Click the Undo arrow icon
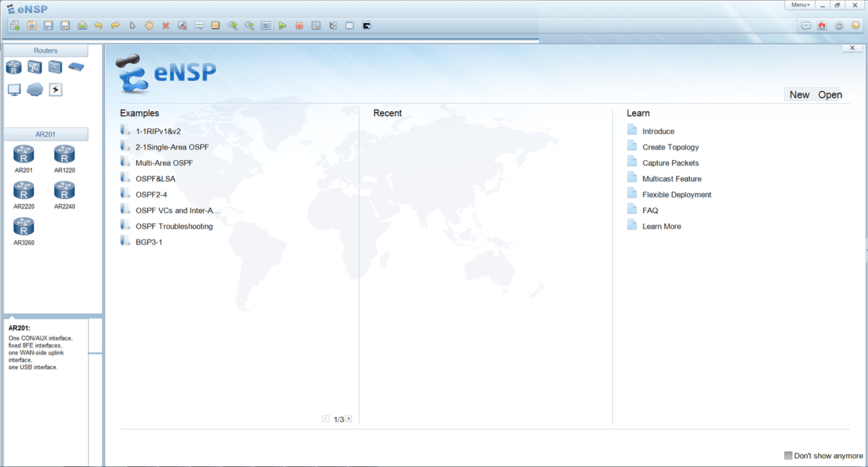The height and width of the screenshot is (467, 868). coord(98,26)
